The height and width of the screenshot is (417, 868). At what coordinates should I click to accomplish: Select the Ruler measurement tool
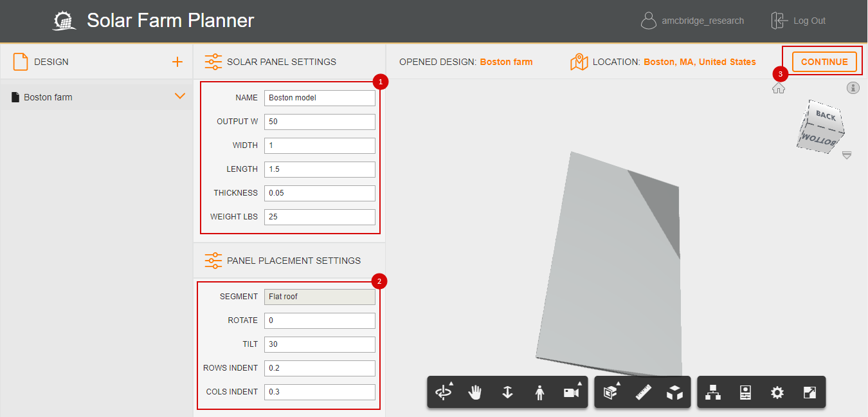642,392
